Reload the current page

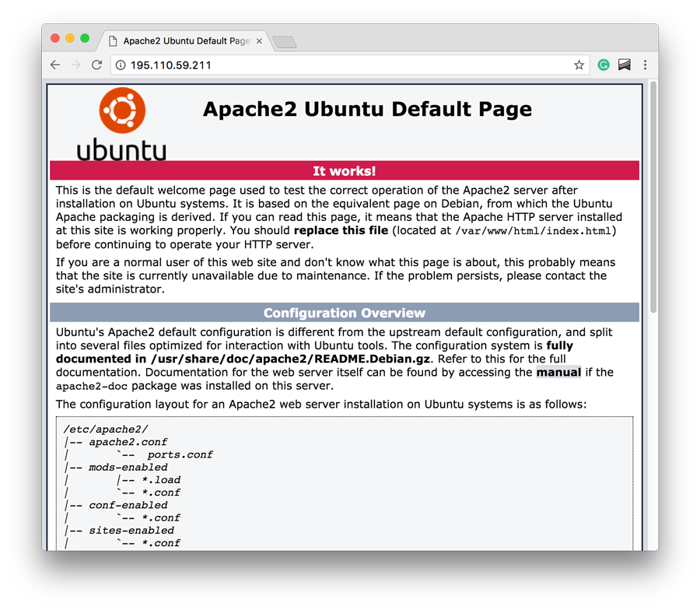tap(96, 65)
